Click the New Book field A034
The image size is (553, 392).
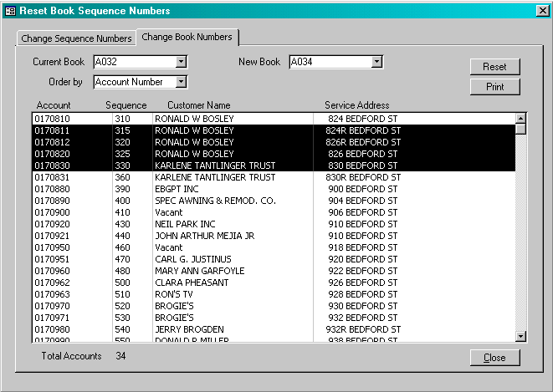330,62
